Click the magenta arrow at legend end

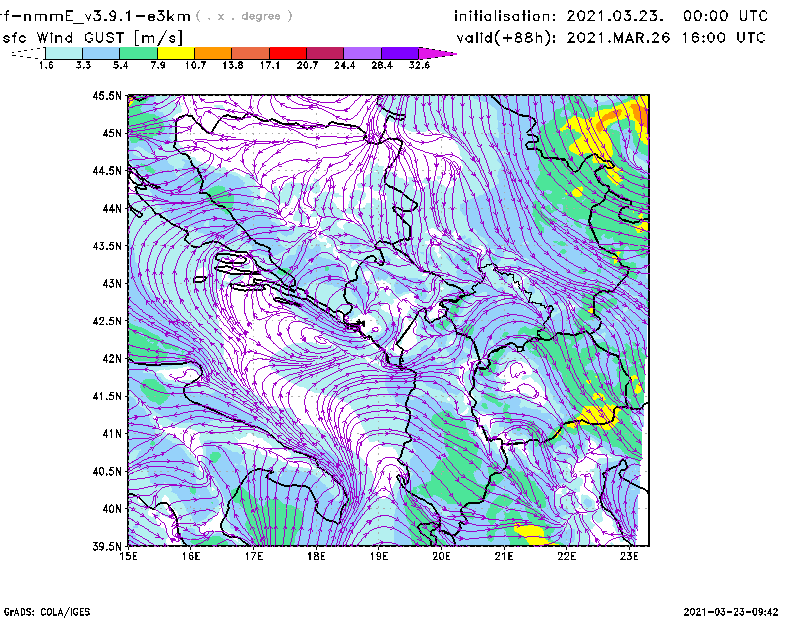pyautogui.click(x=438, y=53)
